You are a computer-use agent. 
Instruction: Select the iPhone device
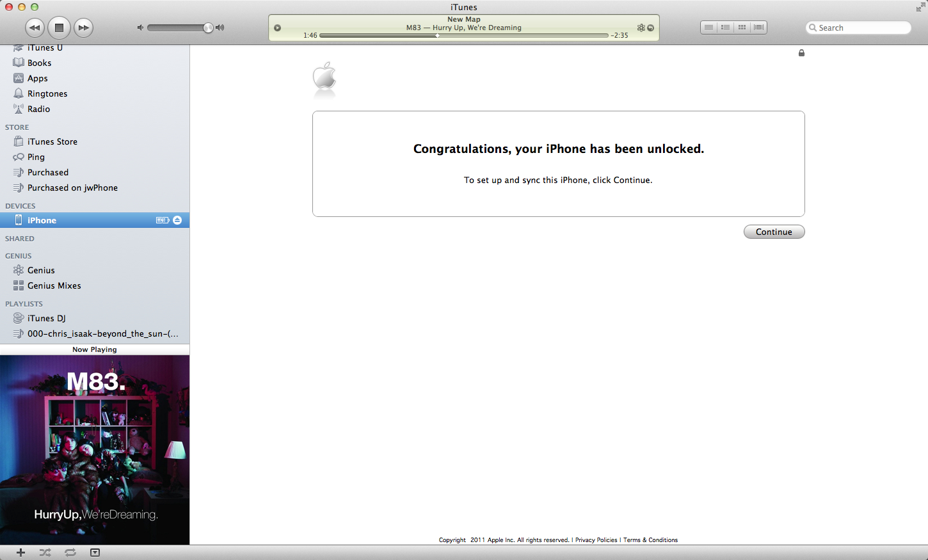point(95,220)
